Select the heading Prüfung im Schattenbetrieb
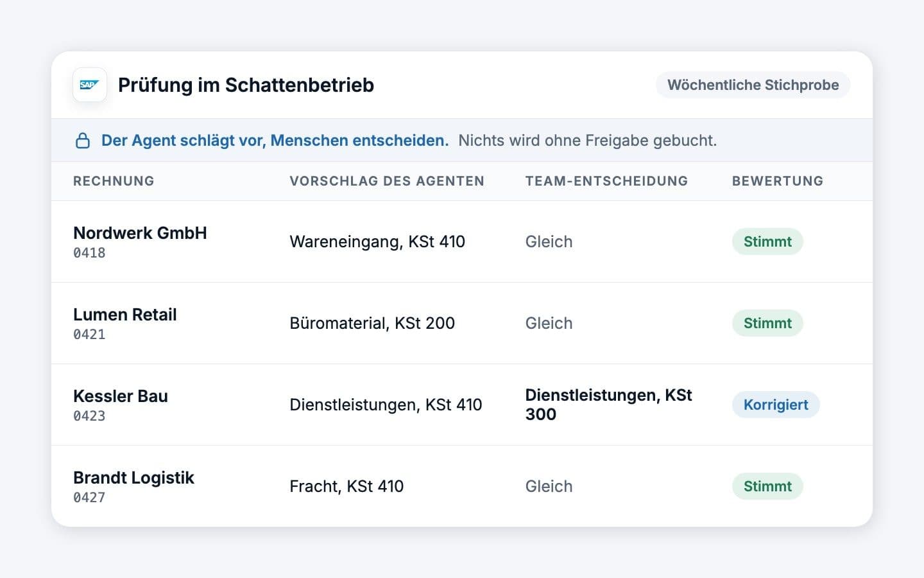The width and height of the screenshot is (924, 578). pyautogui.click(x=246, y=85)
